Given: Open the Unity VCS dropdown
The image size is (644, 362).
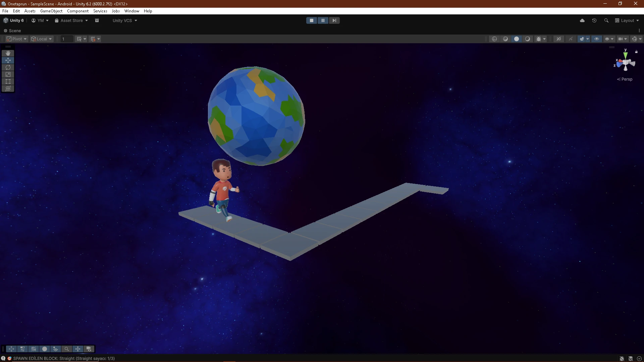Looking at the screenshot, I should 125,20.
